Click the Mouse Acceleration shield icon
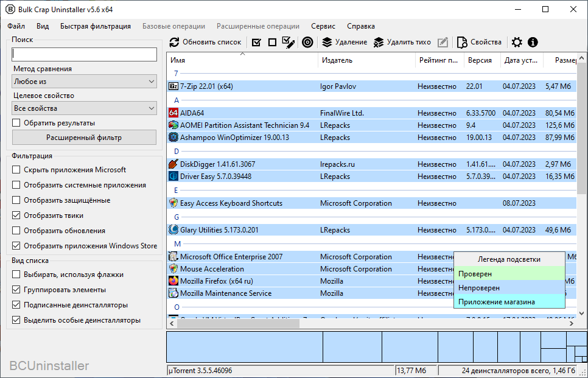Viewport: 588px width, 378px height. [173, 269]
